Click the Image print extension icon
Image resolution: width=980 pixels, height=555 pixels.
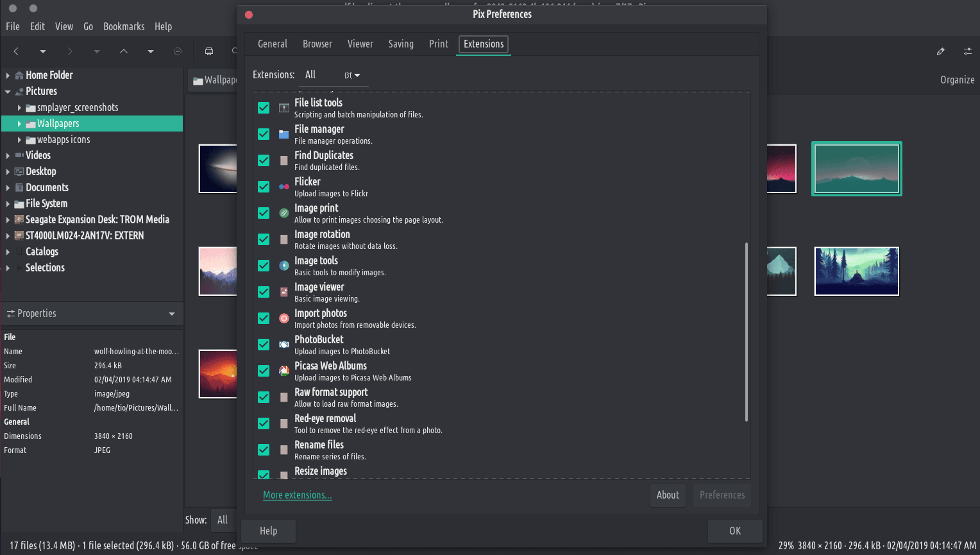point(283,213)
